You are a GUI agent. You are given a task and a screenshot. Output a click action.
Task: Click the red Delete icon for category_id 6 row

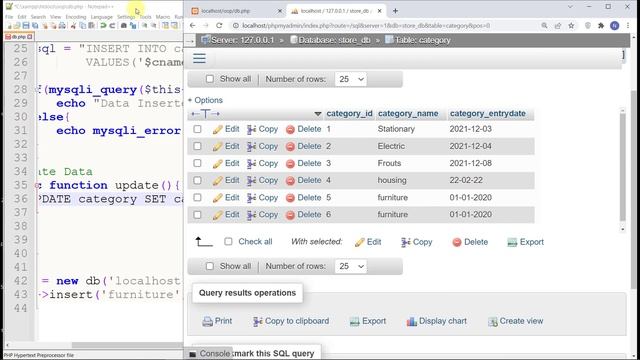click(x=290, y=215)
